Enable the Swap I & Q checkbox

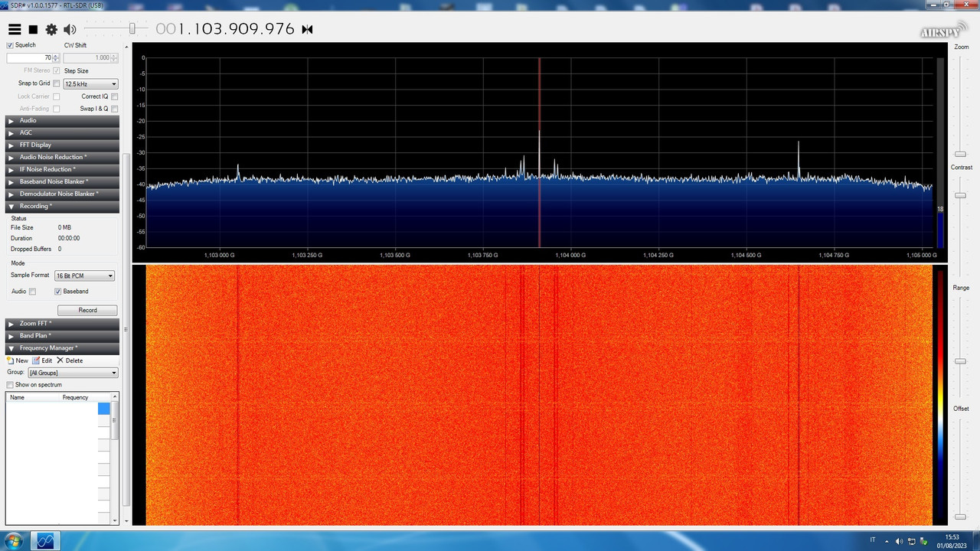coord(114,109)
